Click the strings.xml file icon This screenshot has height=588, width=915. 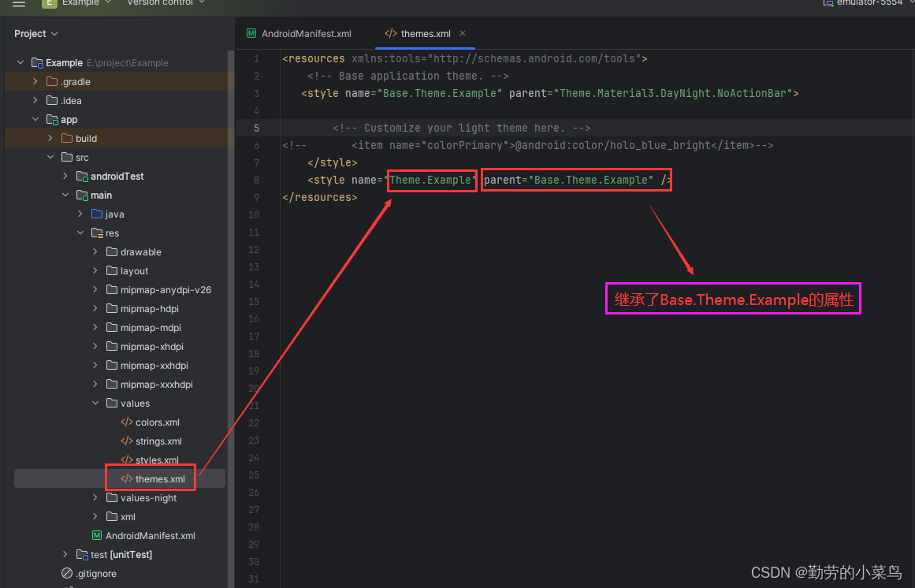[126, 441]
